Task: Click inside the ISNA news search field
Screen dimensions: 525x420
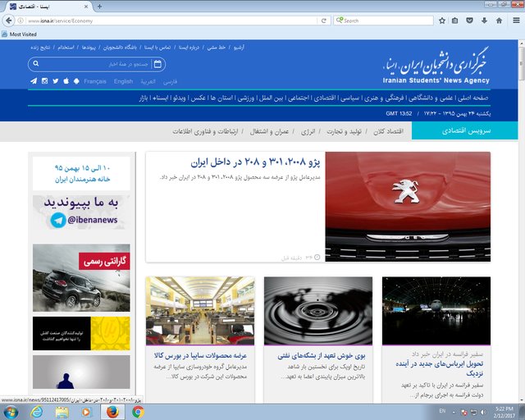Action: click(x=95, y=64)
